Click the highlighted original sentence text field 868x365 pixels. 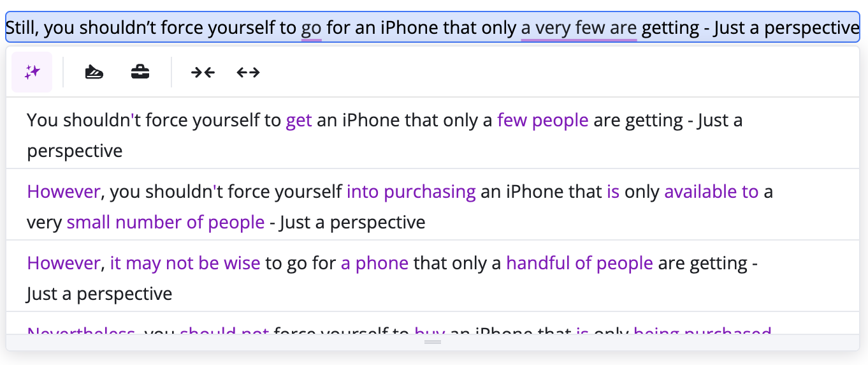[433, 28]
